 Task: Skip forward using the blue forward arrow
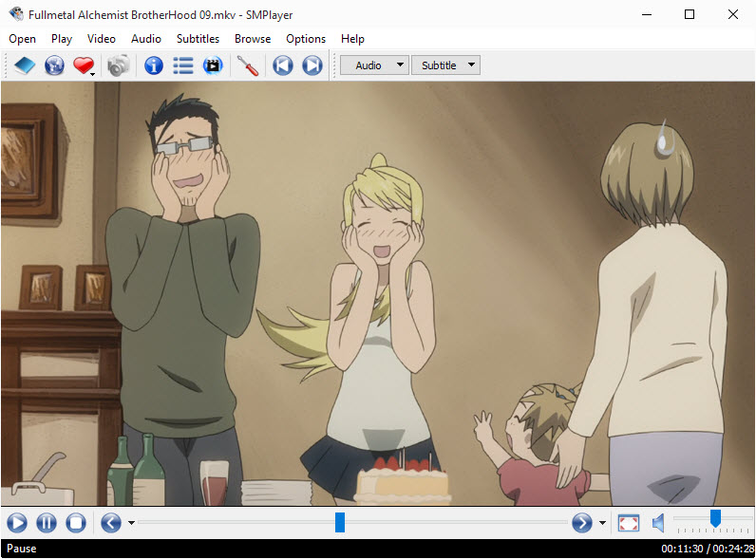[x=582, y=523]
